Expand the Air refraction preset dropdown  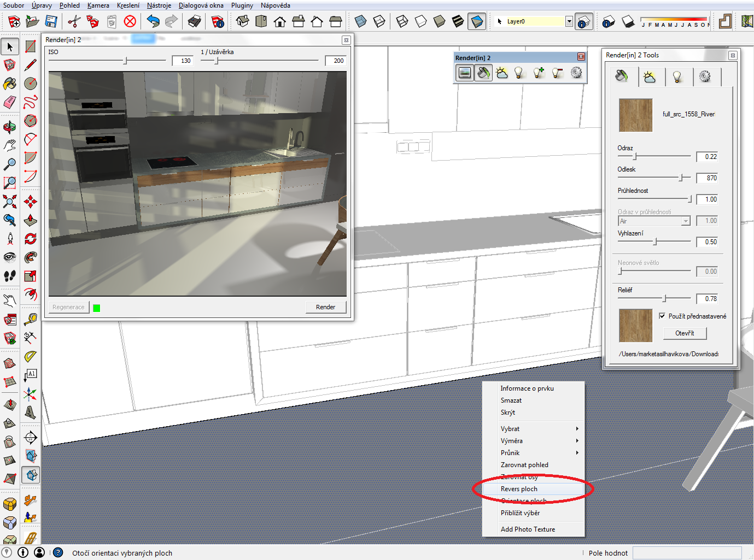click(x=685, y=221)
